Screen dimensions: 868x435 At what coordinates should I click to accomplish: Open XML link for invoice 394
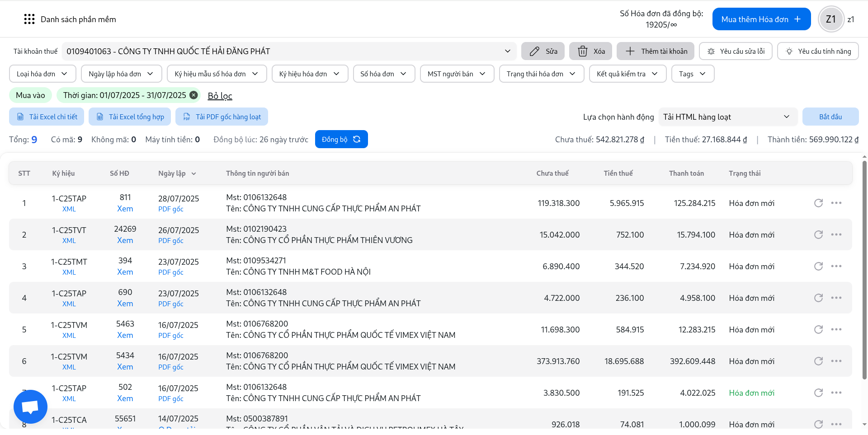(x=69, y=272)
